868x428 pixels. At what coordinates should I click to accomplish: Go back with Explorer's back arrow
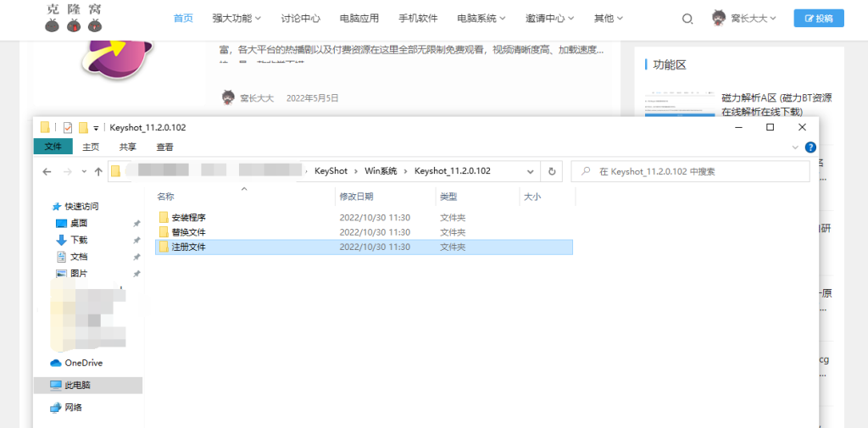[47, 172]
